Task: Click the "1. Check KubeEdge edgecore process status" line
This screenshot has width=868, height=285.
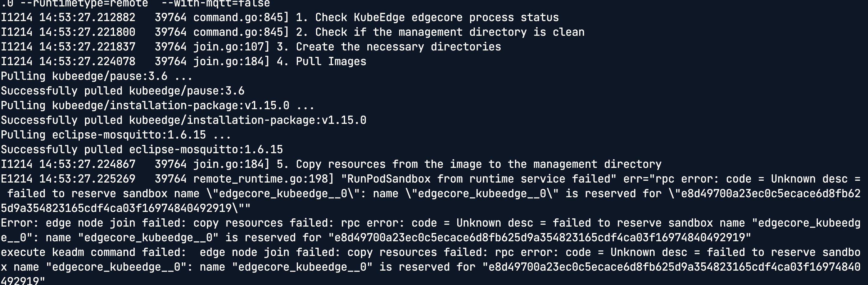Action: pyautogui.click(x=427, y=17)
